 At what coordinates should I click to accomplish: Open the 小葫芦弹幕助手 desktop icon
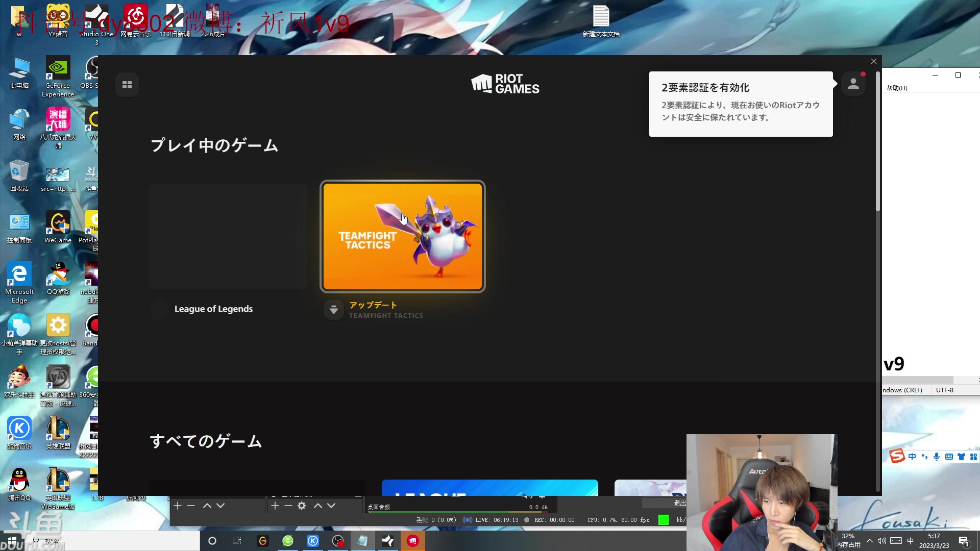click(19, 335)
